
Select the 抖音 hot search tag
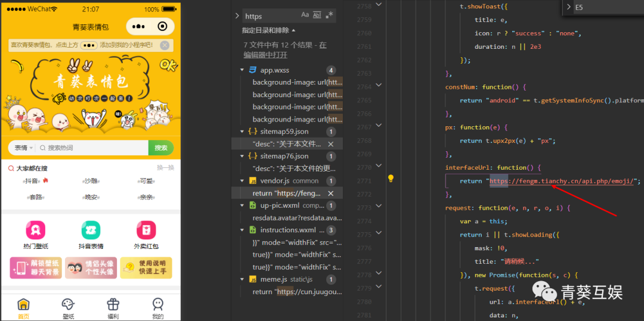35,181
